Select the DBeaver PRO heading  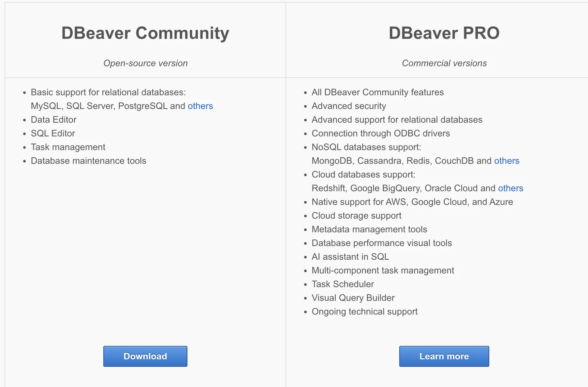pos(444,33)
